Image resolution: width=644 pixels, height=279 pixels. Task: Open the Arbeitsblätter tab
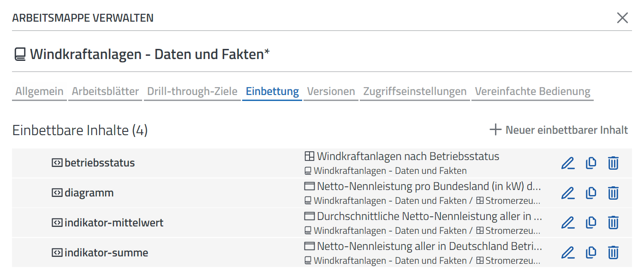pos(105,91)
